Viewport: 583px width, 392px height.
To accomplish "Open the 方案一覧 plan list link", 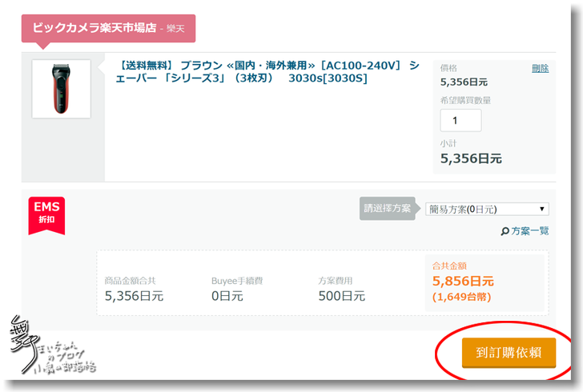I will coord(530,231).
